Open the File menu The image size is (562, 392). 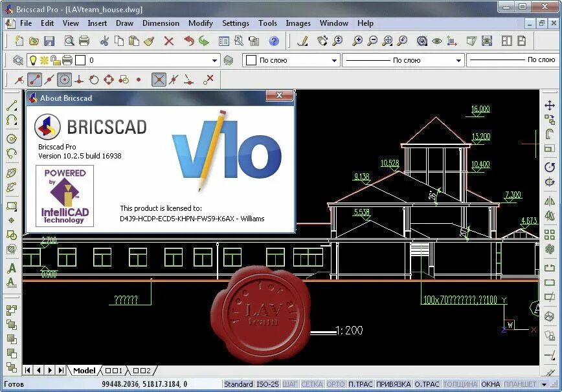click(x=26, y=23)
